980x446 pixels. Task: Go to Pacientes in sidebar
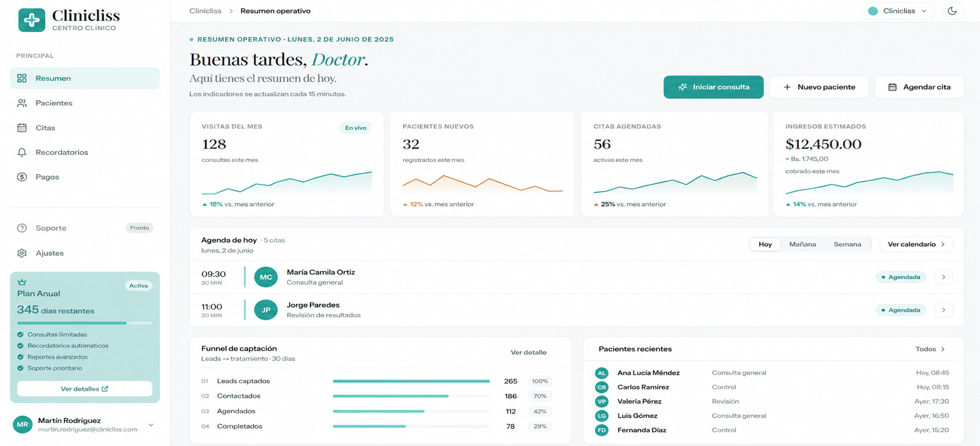85,103
